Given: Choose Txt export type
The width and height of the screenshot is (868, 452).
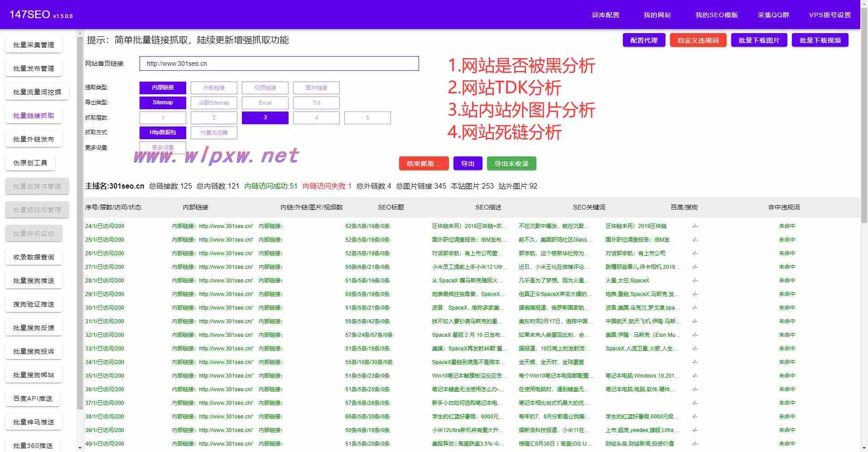Looking at the screenshot, I should point(316,102).
